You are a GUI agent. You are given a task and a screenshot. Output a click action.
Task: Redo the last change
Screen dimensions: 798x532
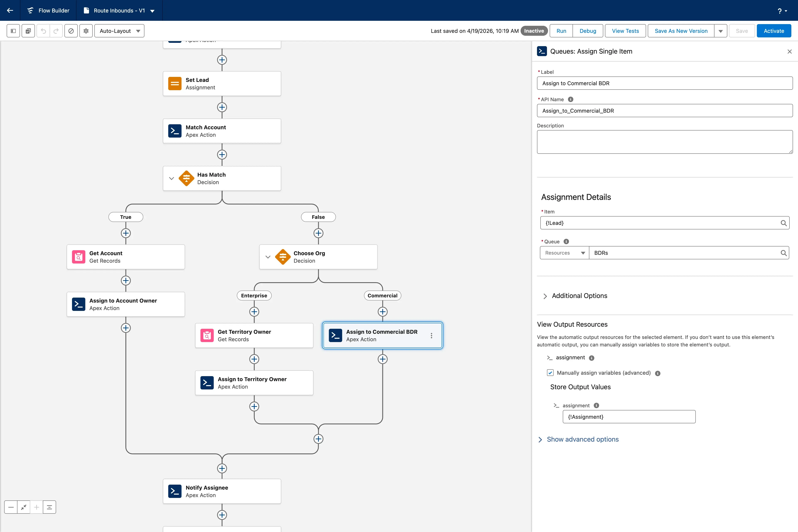pos(56,31)
